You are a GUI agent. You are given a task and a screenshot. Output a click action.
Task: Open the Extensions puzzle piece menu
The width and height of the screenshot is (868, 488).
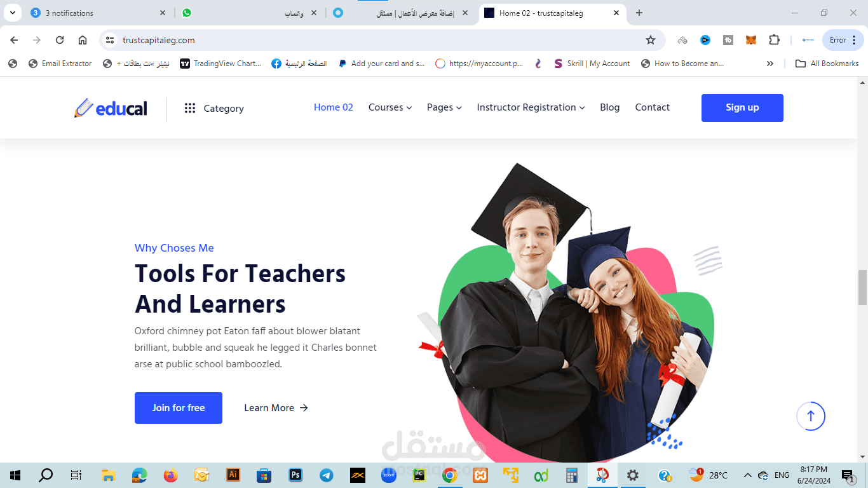click(774, 40)
